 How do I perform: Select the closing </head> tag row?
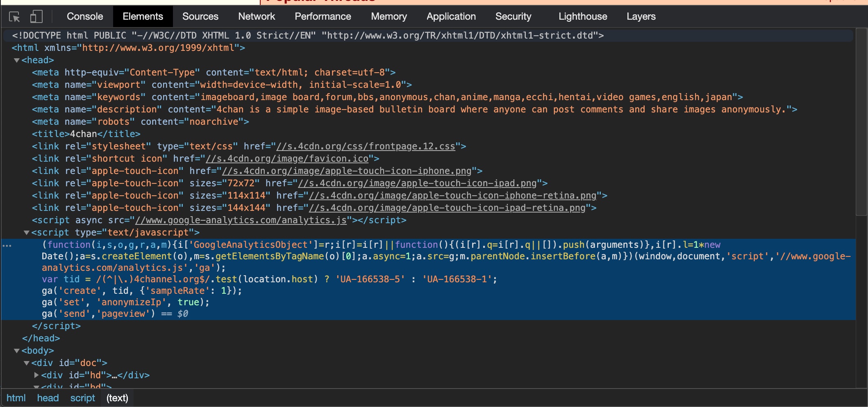(428, 338)
